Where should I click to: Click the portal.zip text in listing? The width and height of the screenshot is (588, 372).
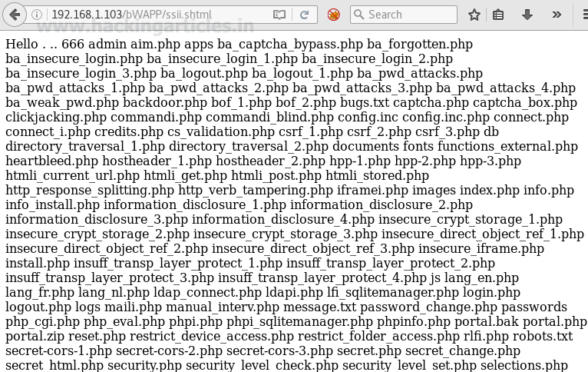(35, 337)
